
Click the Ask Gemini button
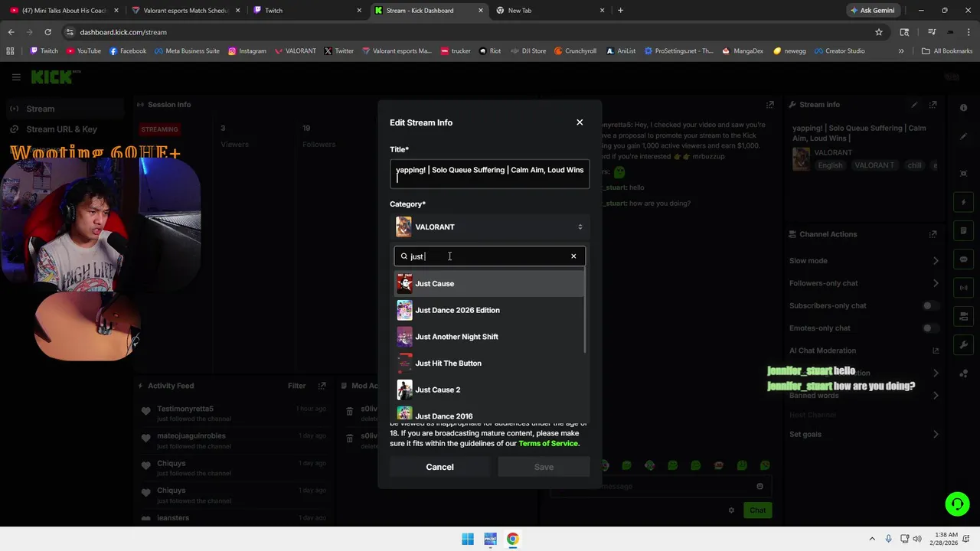coord(872,11)
